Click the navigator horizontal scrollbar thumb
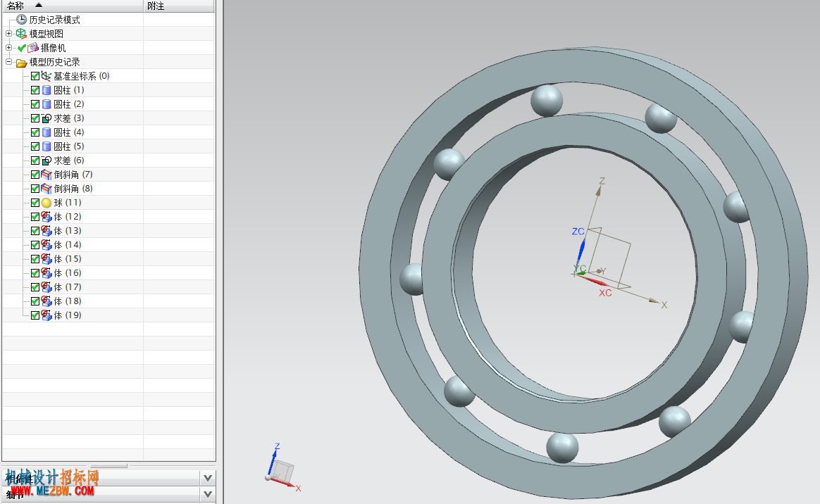Image resolution: width=820 pixels, height=504 pixels. click(108, 465)
